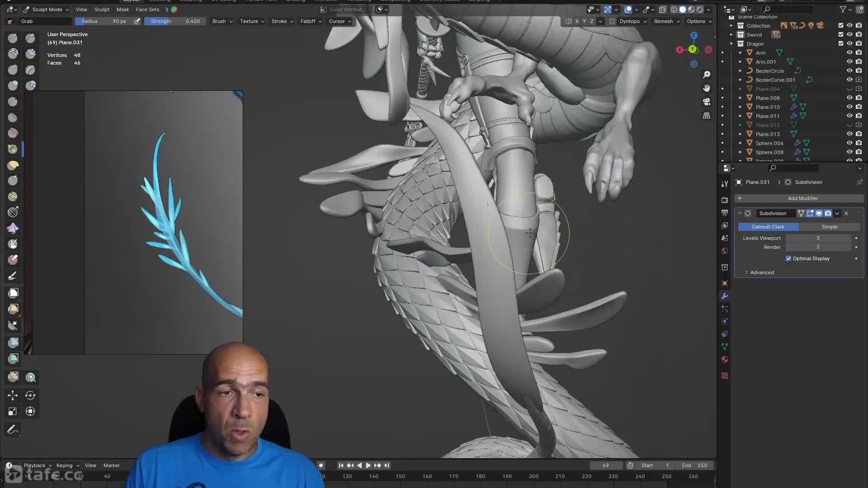Select the Blob brush tool
Screen dimensions: 868x488
coord(30,85)
